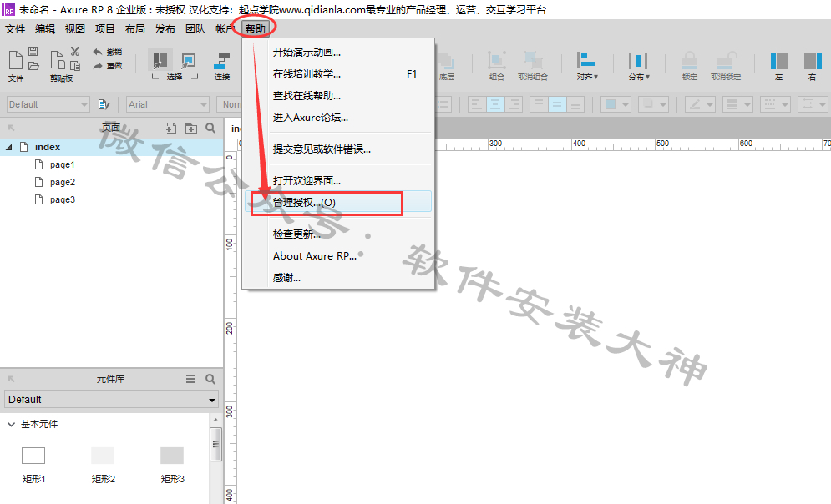Open the line pattern dropdown
The image size is (831, 504).
pyautogui.click(x=775, y=104)
